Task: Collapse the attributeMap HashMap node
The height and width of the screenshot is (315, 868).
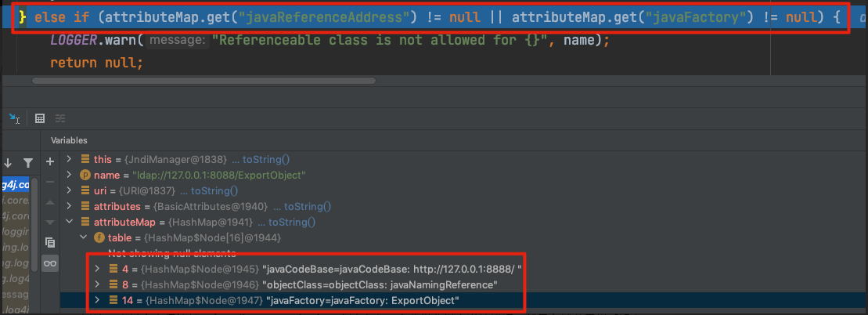Action: 69,222
